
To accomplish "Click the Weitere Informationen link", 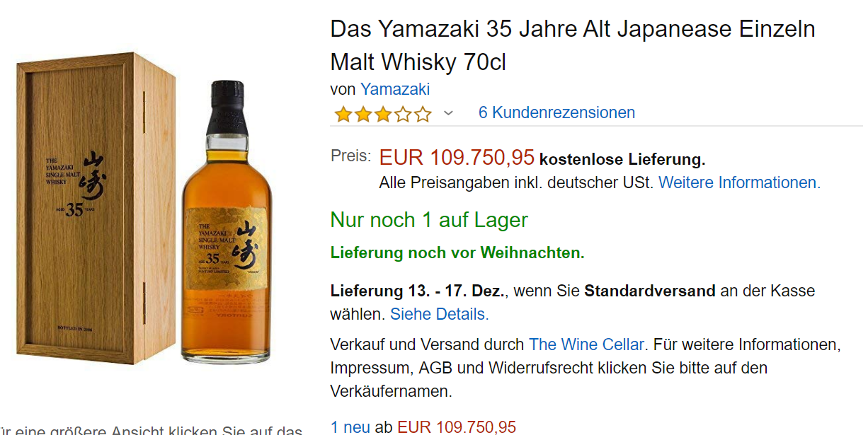I will coord(739,182).
